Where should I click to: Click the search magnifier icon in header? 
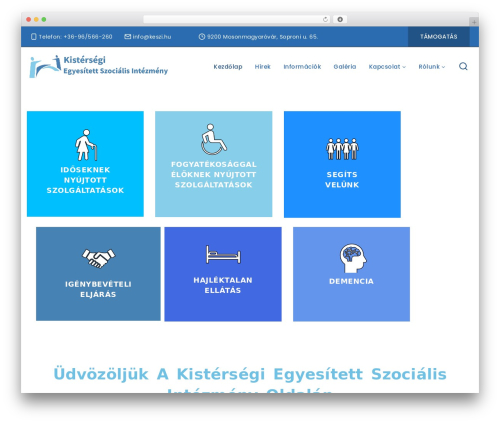463,66
